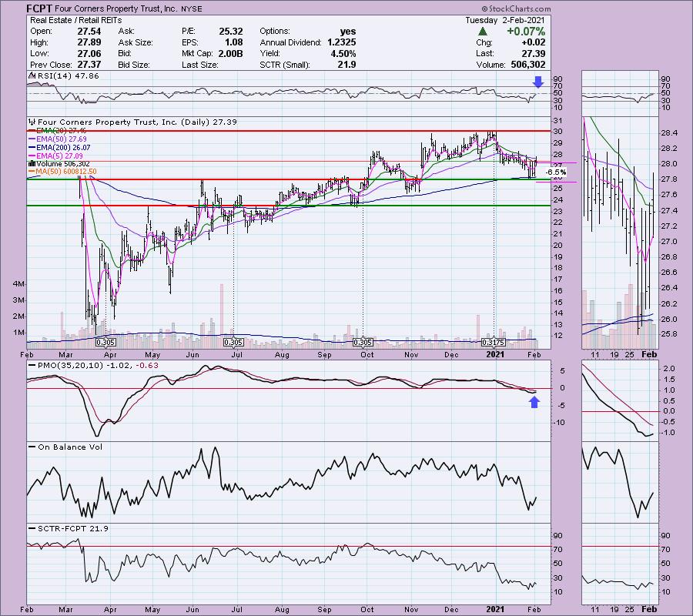693x616 pixels.
Task: Click the 'EMA(200) 26.07' legend entry
Action: 63,148
